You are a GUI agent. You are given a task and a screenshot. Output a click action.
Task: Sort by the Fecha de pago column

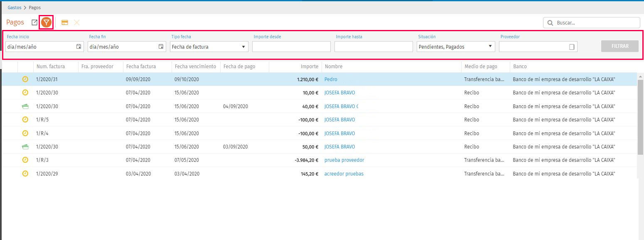[239, 67]
